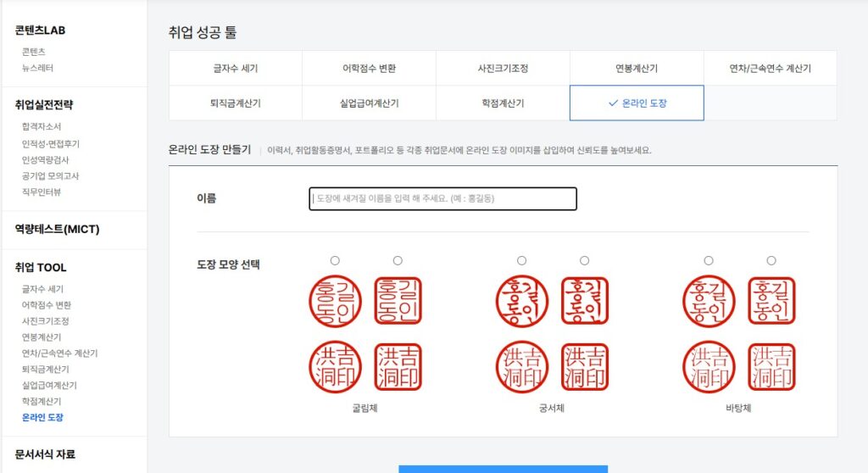Open the 실업급여계산기 tab
Viewport: 868px width, 473px height.
coord(370,103)
